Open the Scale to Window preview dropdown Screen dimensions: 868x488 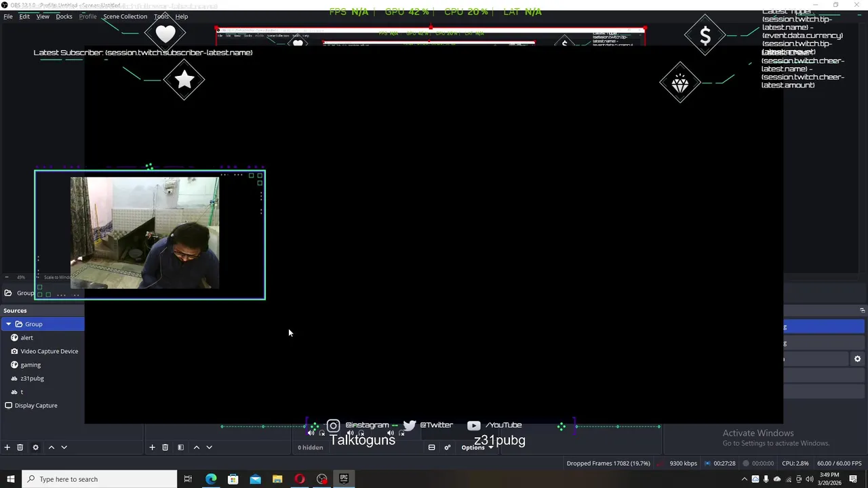click(56, 277)
